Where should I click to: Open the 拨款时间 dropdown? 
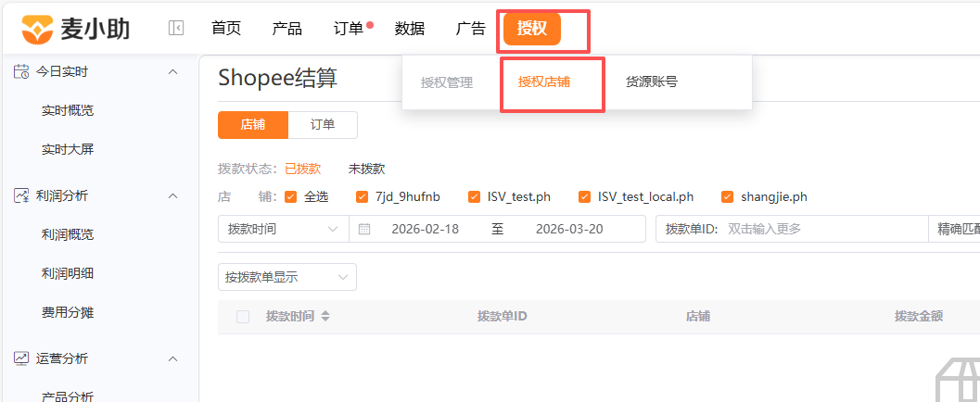[283, 229]
